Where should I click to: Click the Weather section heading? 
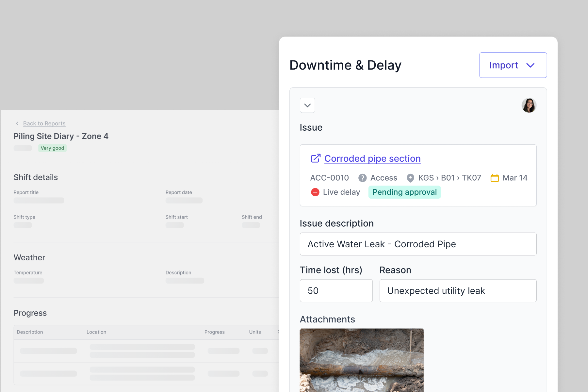29,257
